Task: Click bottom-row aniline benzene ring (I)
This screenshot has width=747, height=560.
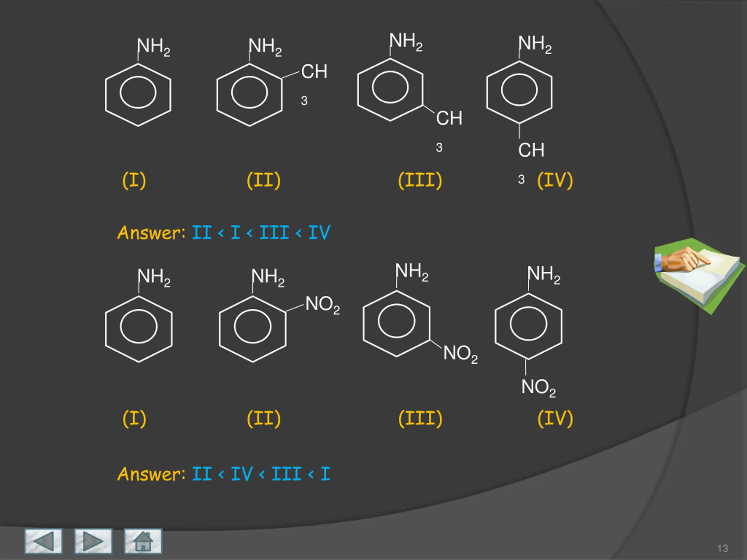Action: pyautogui.click(x=139, y=327)
